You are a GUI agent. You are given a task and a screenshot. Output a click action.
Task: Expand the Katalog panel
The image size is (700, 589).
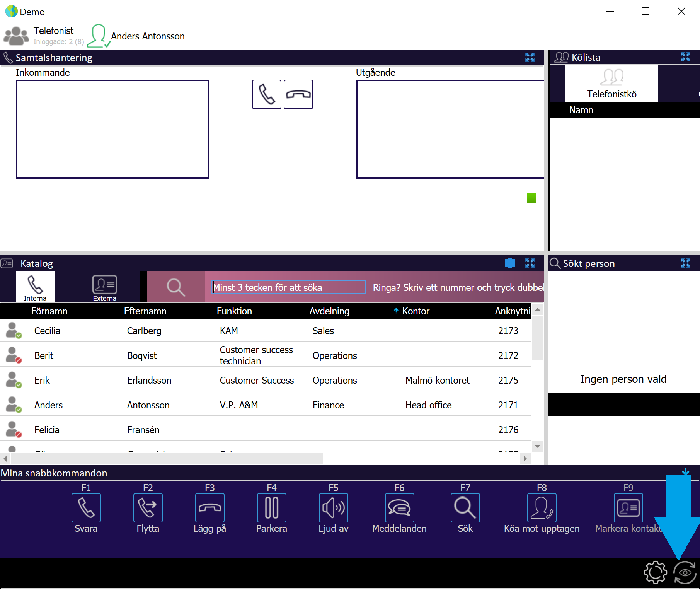(530, 263)
